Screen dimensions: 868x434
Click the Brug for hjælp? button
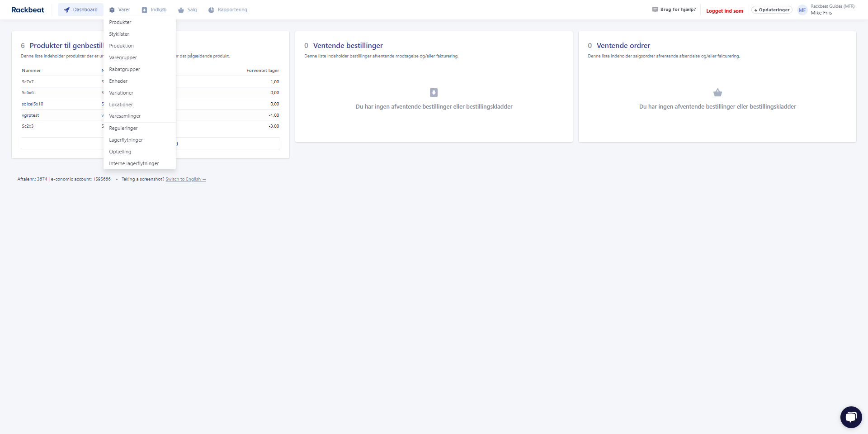pyautogui.click(x=674, y=10)
